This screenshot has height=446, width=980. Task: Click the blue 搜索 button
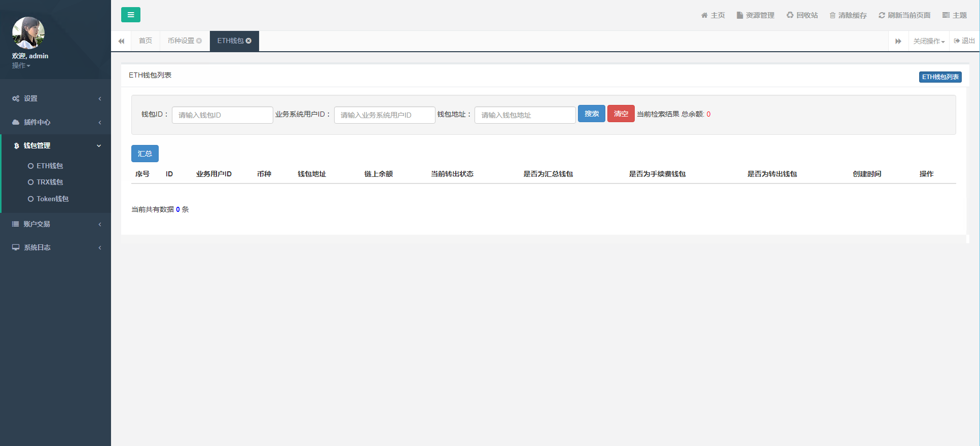coord(592,114)
